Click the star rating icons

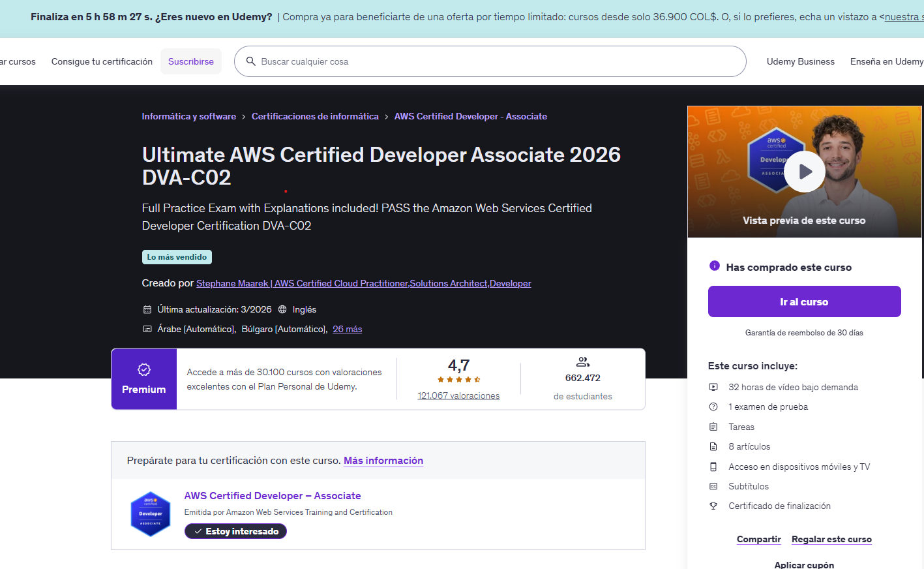click(x=459, y=379)
